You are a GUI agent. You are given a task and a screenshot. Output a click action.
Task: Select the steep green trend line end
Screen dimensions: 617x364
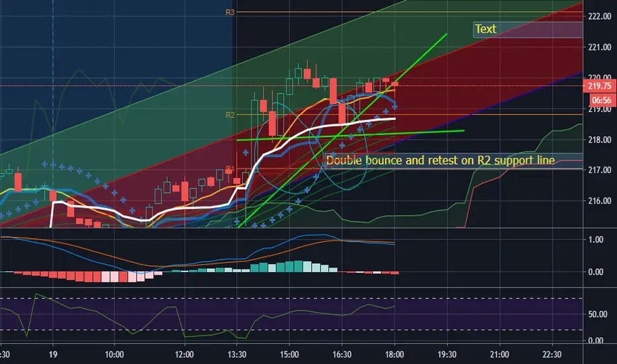coord(446,34)
